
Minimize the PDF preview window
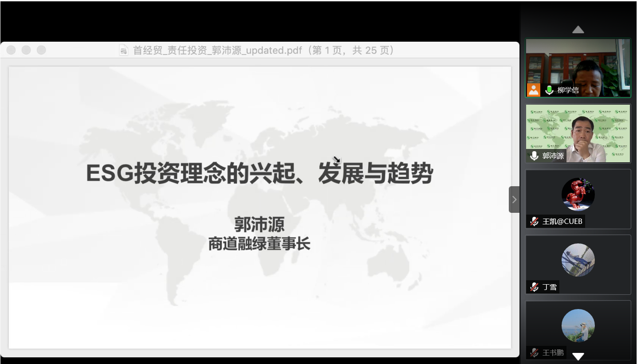pyautogui.click(x=26, y=50)
